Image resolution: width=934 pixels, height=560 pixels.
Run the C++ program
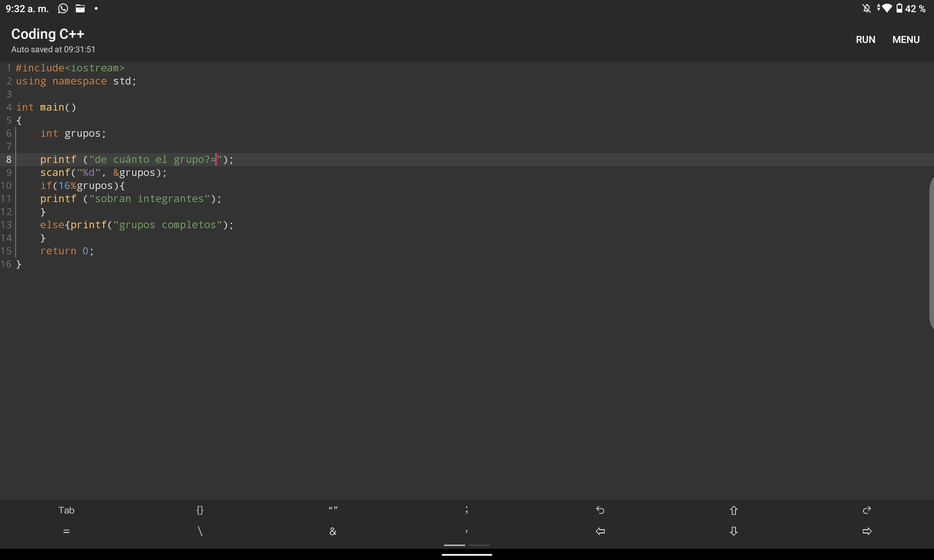pyautogui.click(x=865, y=40)
